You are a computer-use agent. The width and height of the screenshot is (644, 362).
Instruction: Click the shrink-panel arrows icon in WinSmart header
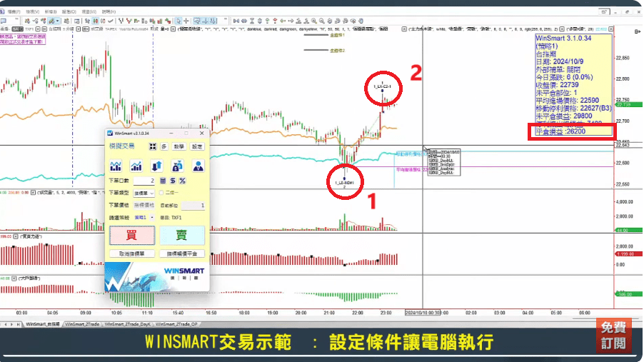point(153,146)
